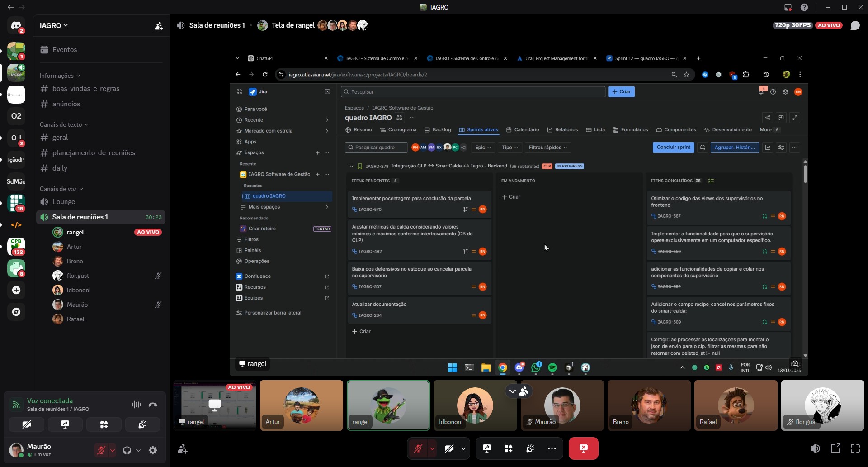Click Voz conectada status text
This screenshot has height=467, width=868.
click(50, 401)
